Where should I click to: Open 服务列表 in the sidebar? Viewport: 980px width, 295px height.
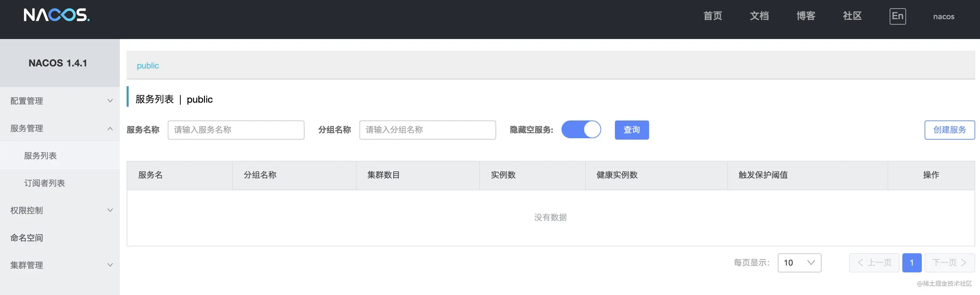(60, 156)
